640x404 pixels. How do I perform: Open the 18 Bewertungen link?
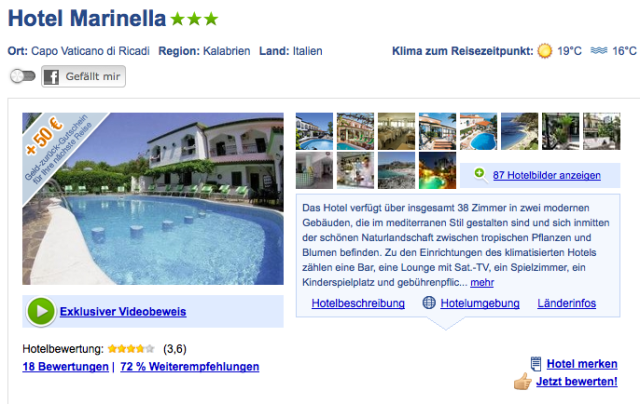[x=65, y=366]
